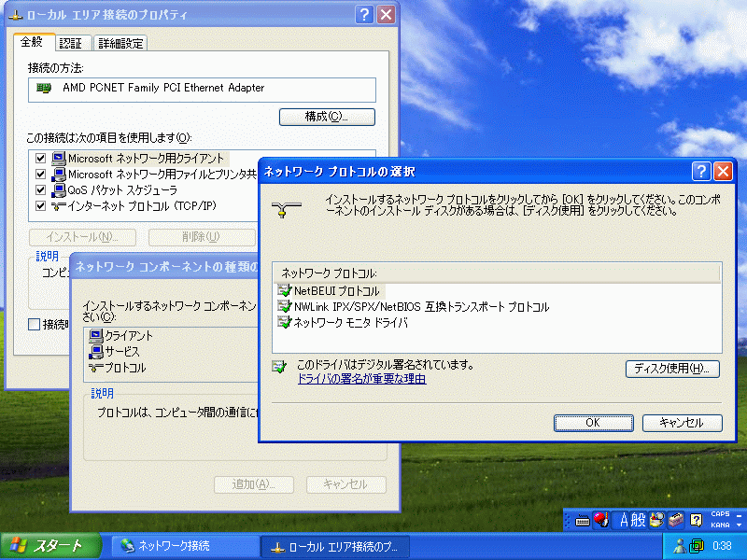The image size is (747, 560).
Task: Click the language bar help icon
Action: pyautogui.click(x=696, y=520)
